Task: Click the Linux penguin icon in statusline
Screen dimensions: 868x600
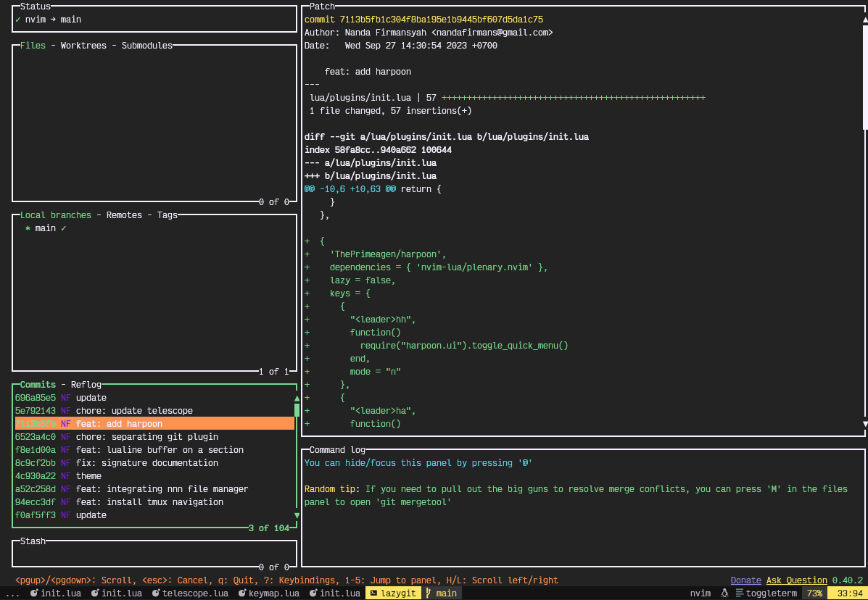Action: coord(726,593)
